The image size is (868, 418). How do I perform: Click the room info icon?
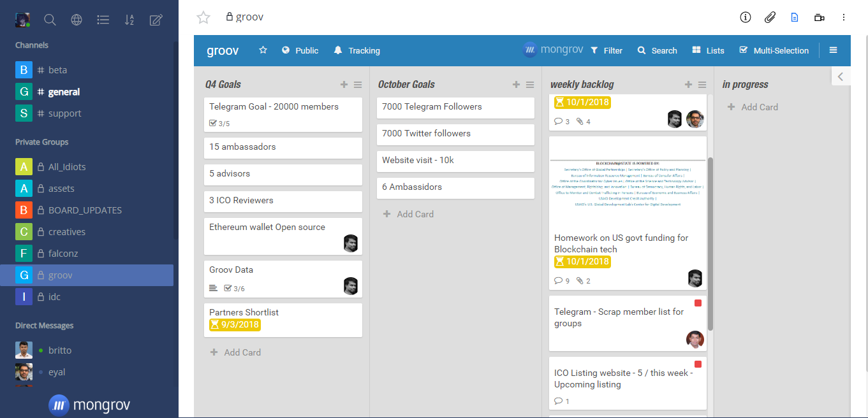pyautogui.click(x=746, y=17)
